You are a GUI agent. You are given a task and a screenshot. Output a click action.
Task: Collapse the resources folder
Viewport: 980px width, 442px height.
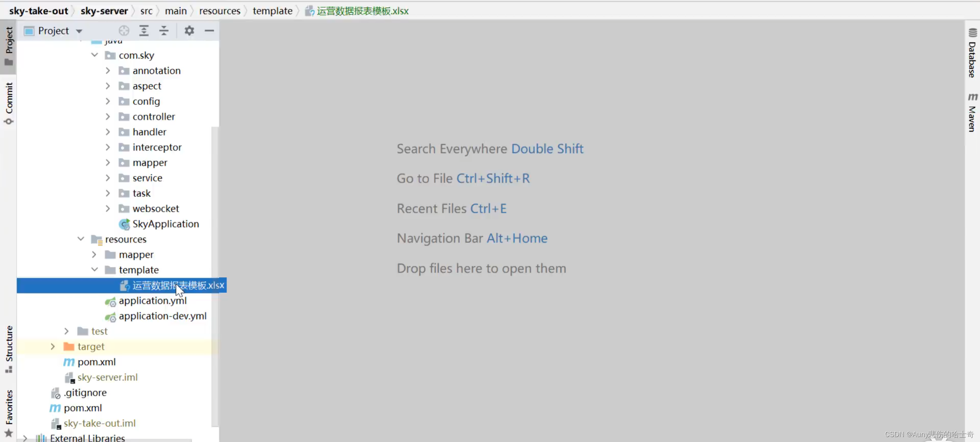point(81,239)
